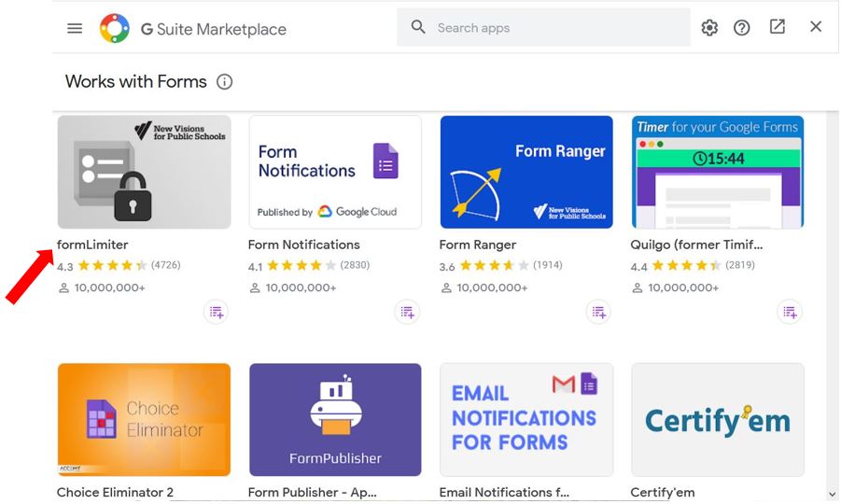Open the Form Notifications thumbnail

tap(335, 172)
